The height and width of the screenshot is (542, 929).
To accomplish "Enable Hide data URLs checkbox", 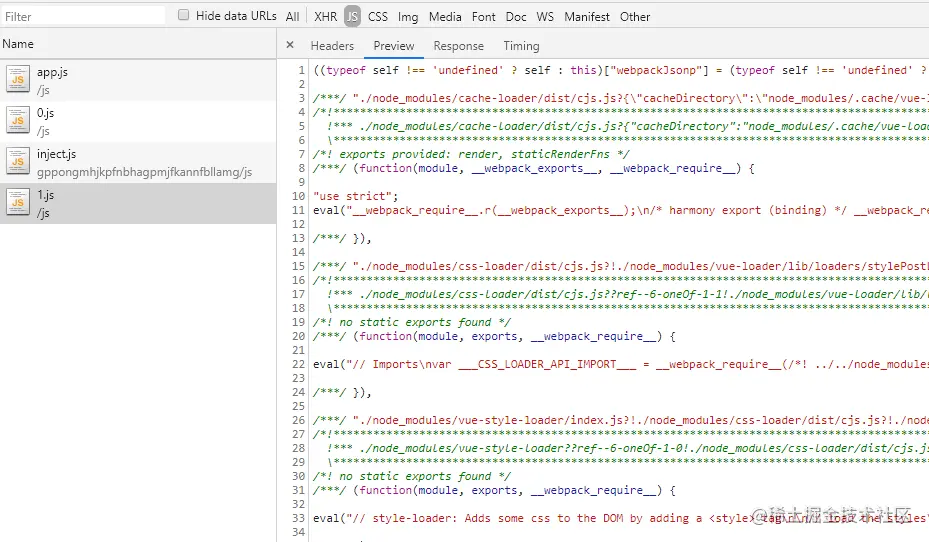I will (x=184, y=15).
